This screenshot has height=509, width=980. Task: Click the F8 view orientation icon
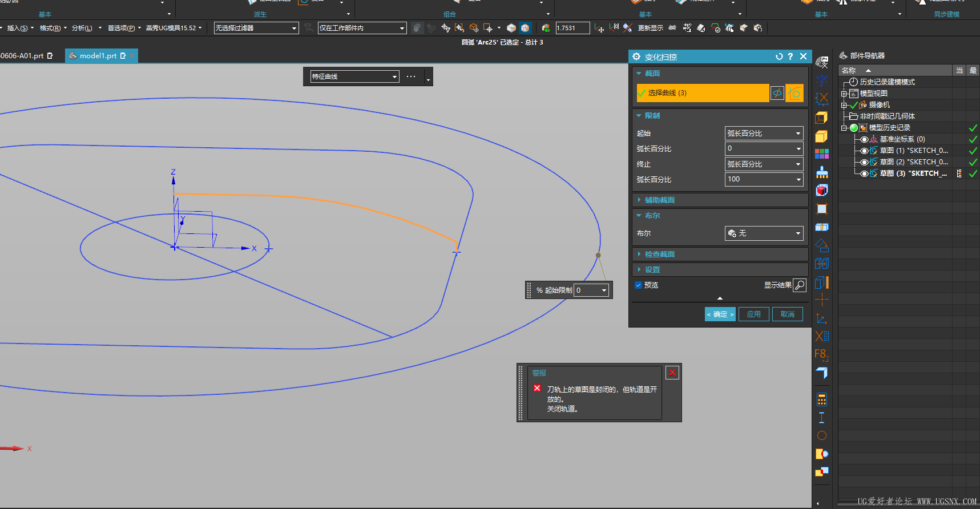[x=821, y=354]
